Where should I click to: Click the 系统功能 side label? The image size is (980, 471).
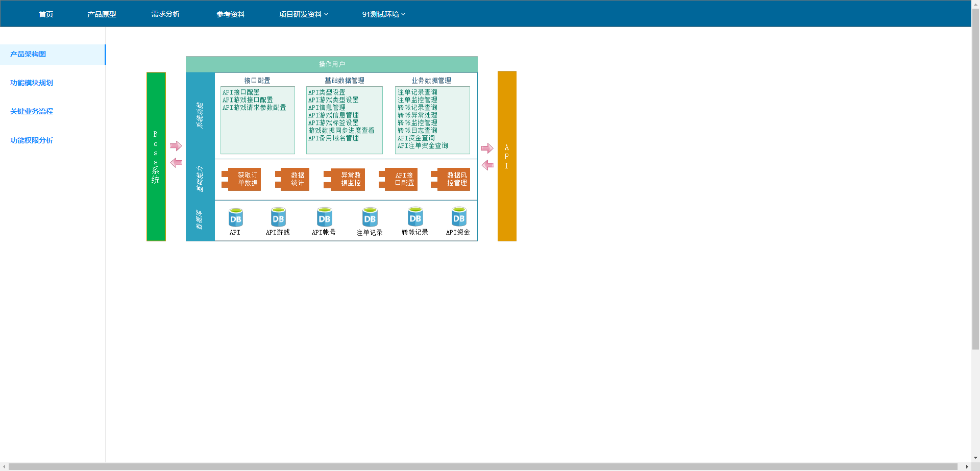pos(200,115)
